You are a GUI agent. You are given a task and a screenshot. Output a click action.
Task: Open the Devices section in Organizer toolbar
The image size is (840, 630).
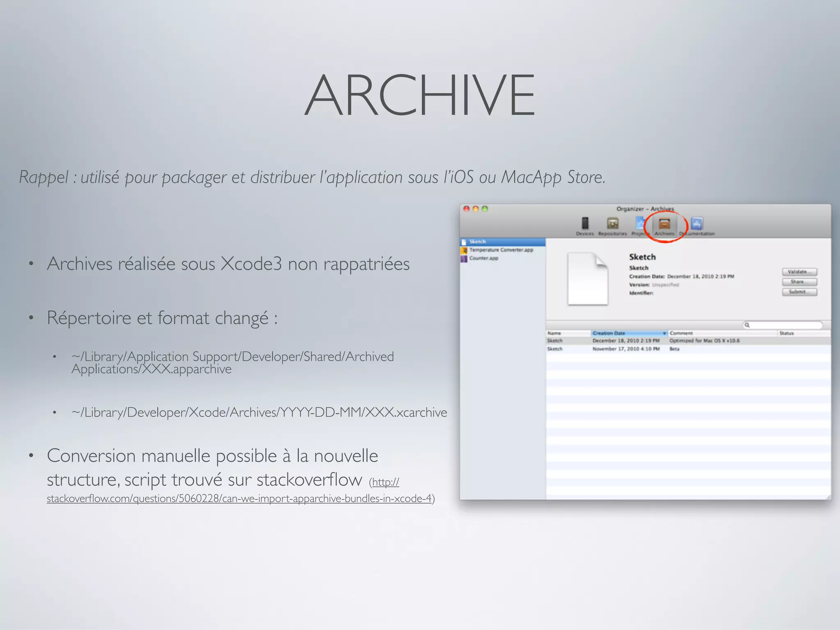(x=585, y=226)
